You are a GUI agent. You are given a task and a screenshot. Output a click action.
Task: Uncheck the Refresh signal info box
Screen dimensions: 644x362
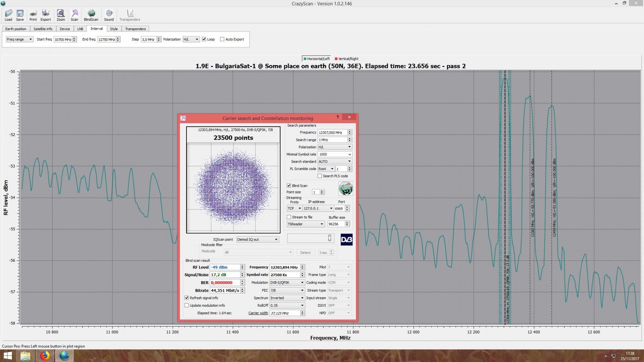pos(187,298)
